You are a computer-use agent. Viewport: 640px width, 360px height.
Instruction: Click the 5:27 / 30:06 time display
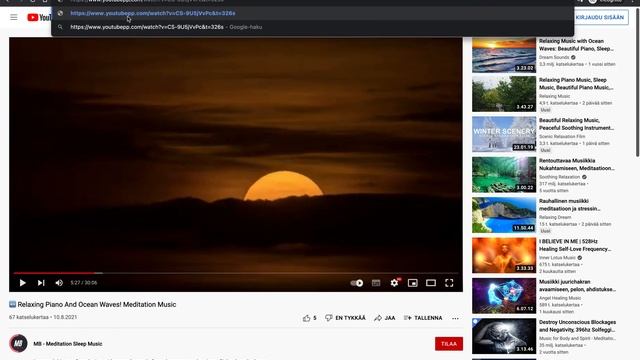[x=84, y=282]
